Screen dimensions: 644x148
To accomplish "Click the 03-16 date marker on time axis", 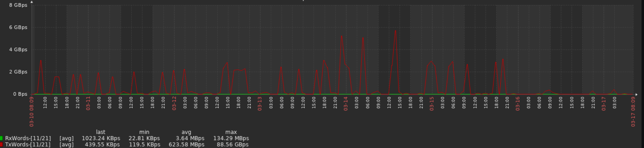I will [x=517, y=103].
